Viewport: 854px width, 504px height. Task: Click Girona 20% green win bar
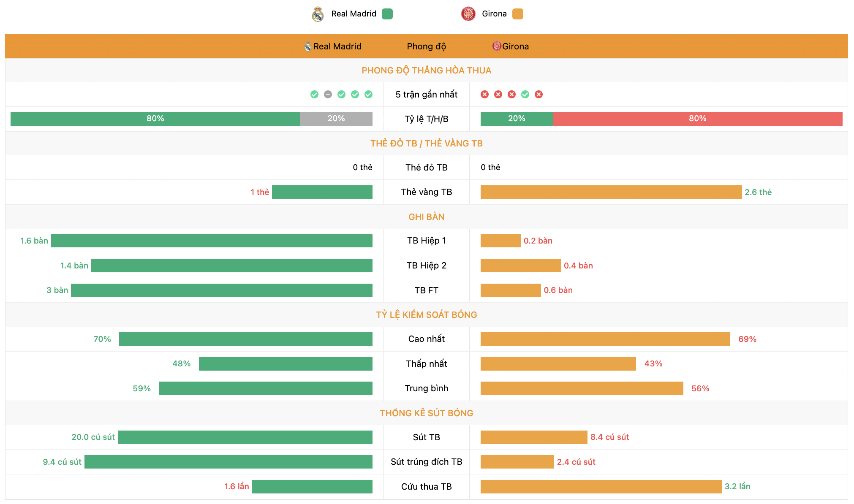pyautogui.click(x=517, y=119)
